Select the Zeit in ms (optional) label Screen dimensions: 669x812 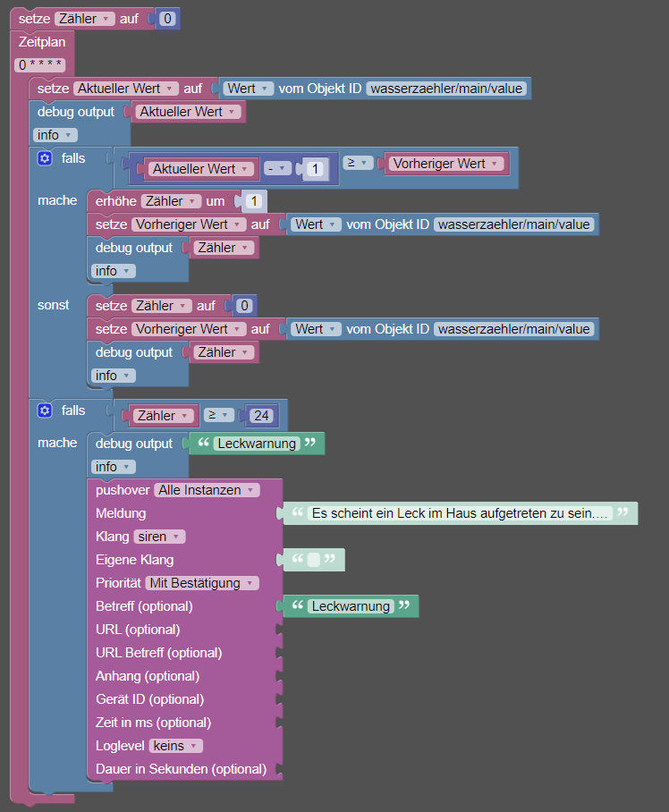(x=153, y=723)
